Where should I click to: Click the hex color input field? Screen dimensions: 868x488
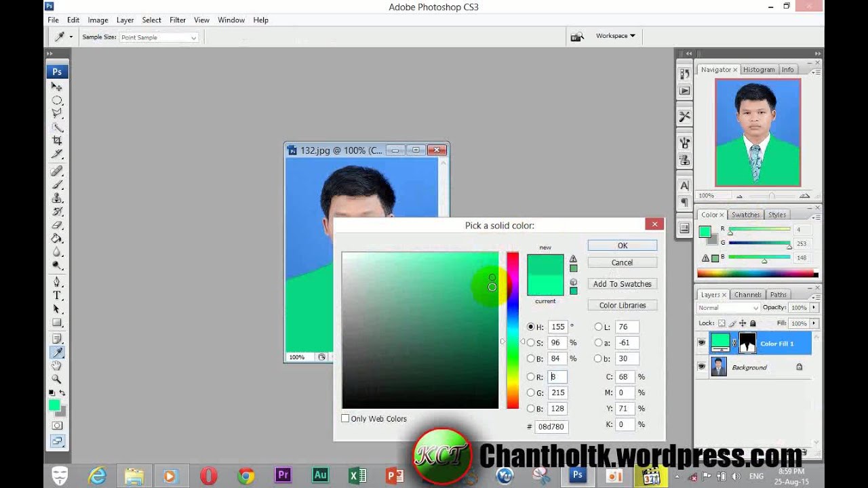(551, 426)
